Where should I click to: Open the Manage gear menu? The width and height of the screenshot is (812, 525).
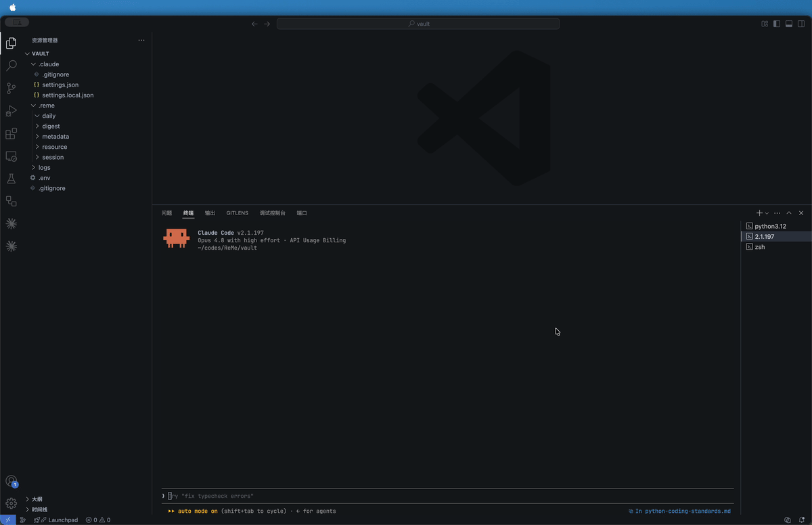pyautogui.click(x=11, y=503)
